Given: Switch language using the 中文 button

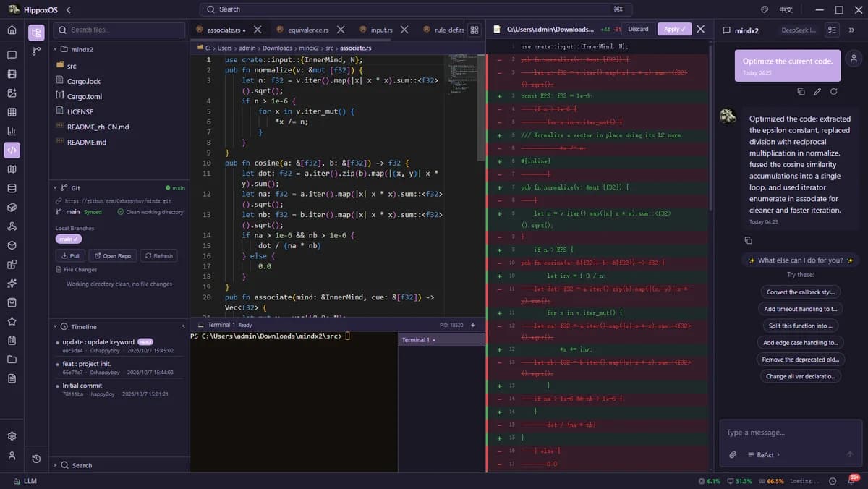Looking at the screenshot, I should pyautogui.click(x=786, y=9).
